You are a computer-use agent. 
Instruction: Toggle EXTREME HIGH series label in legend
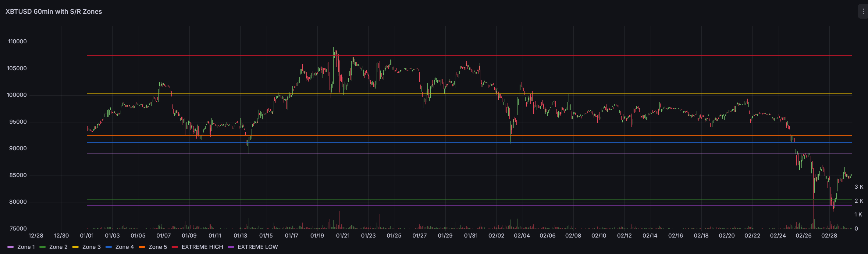click(x=202, y=247)
